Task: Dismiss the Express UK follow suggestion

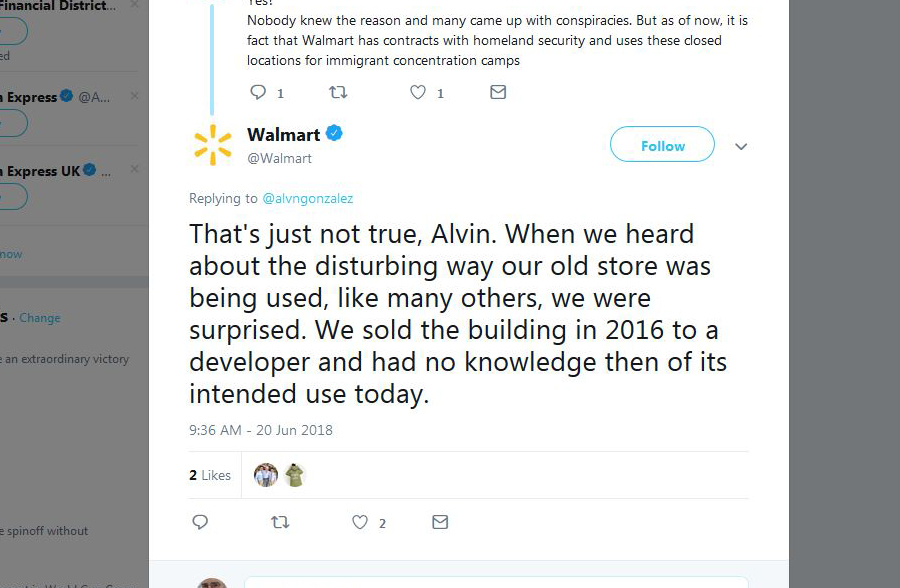Action: (x=134, y=170)
